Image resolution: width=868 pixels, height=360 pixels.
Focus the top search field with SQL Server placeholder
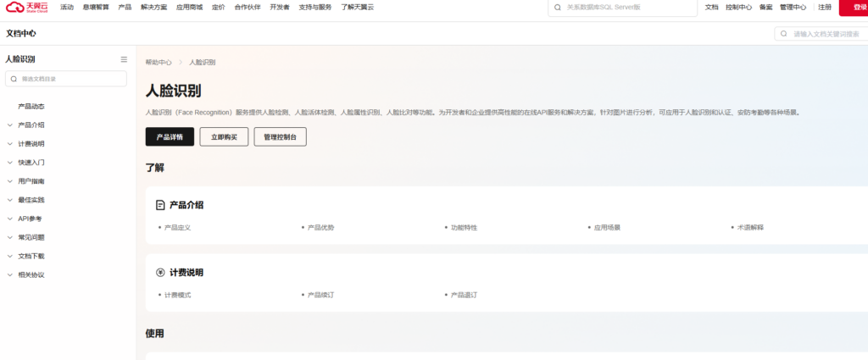pos(623,8)
